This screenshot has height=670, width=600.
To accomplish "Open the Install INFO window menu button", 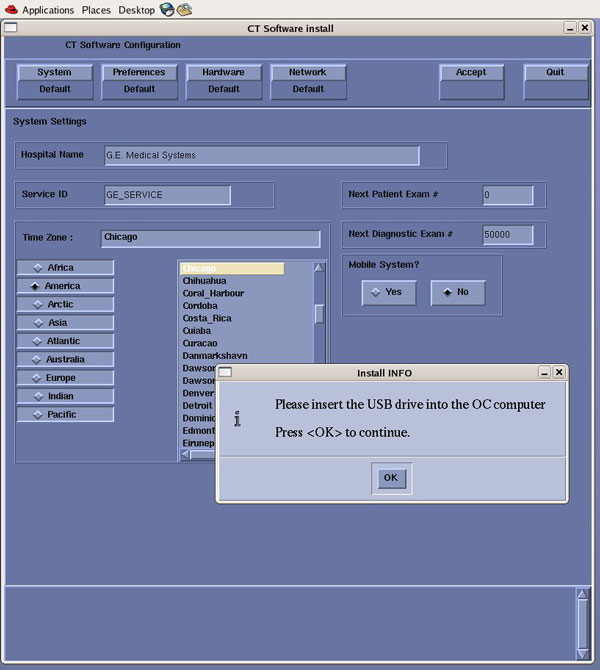I will [225, 372].
